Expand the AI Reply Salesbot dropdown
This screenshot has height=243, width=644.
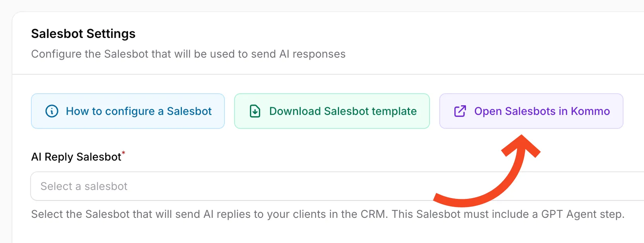pyautogui.click(x=337, y=186)
